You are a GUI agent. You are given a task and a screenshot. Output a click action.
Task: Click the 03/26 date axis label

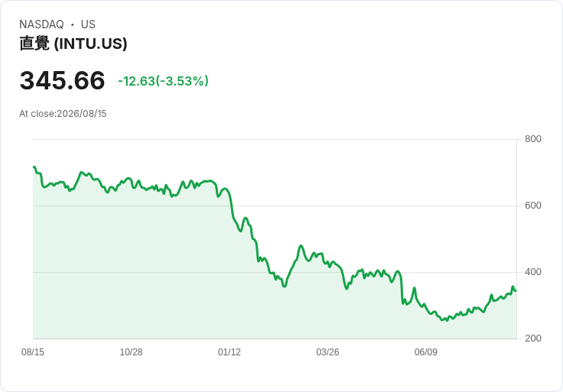coord(327,352)
